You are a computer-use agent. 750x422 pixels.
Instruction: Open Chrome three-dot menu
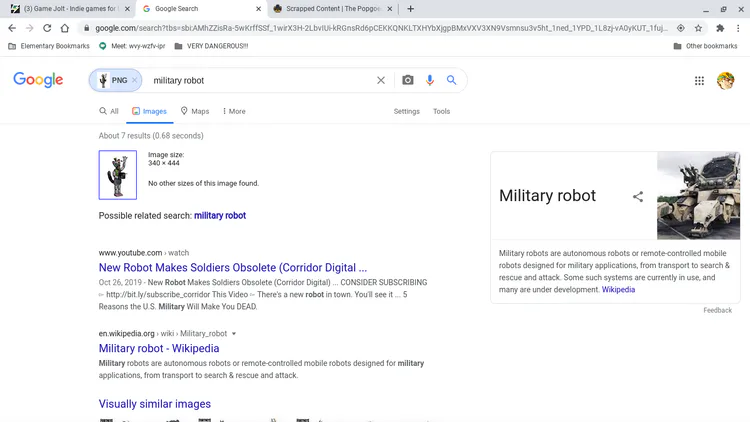738,28
